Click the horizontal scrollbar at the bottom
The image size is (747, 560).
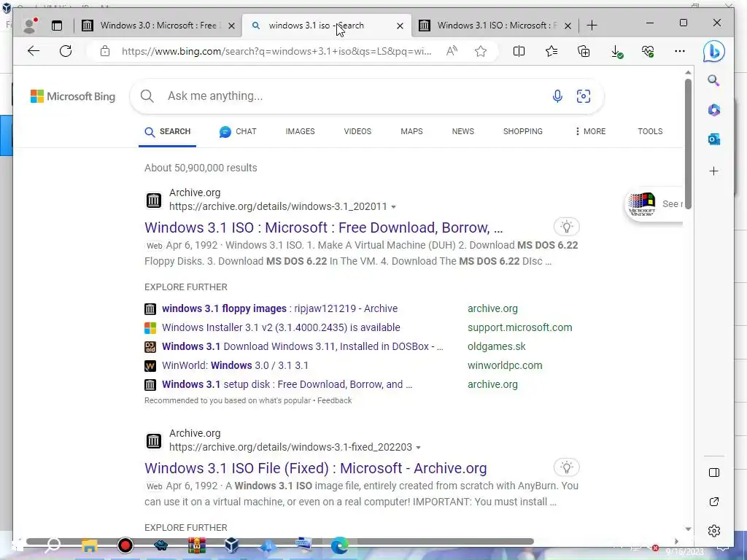point(279,542)
